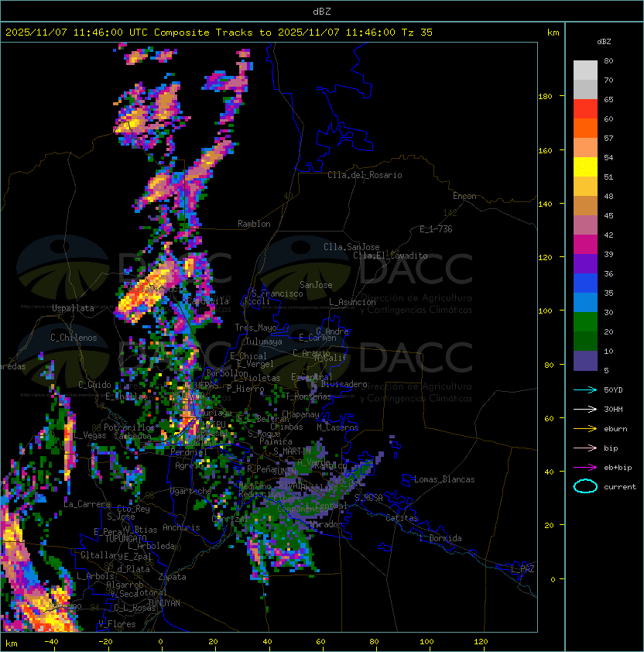Click the TUNUYAN map label
The width and height of the screenshot is (644, 652).
click(164, 603)
